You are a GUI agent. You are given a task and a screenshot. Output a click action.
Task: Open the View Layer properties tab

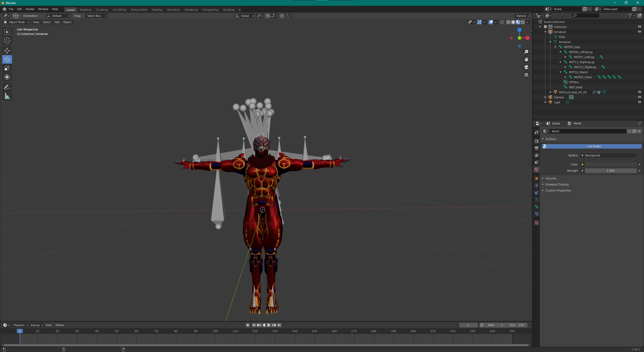click(537, 155)
